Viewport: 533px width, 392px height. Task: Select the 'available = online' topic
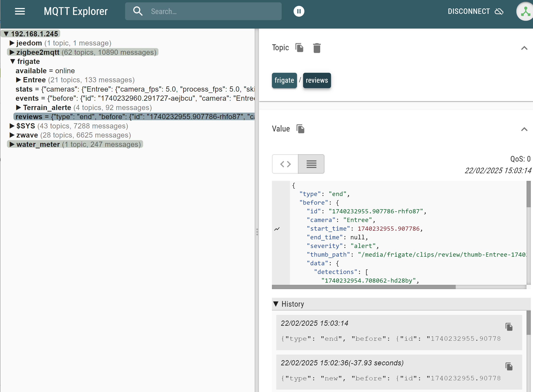(45, 71)
